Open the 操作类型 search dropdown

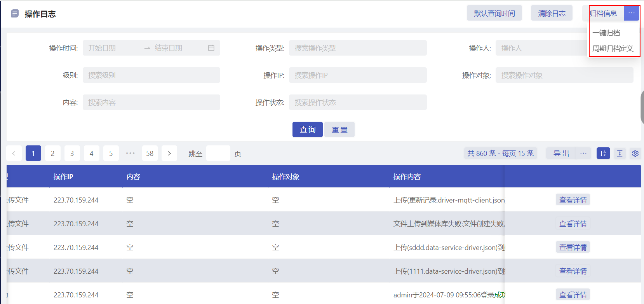358,48
